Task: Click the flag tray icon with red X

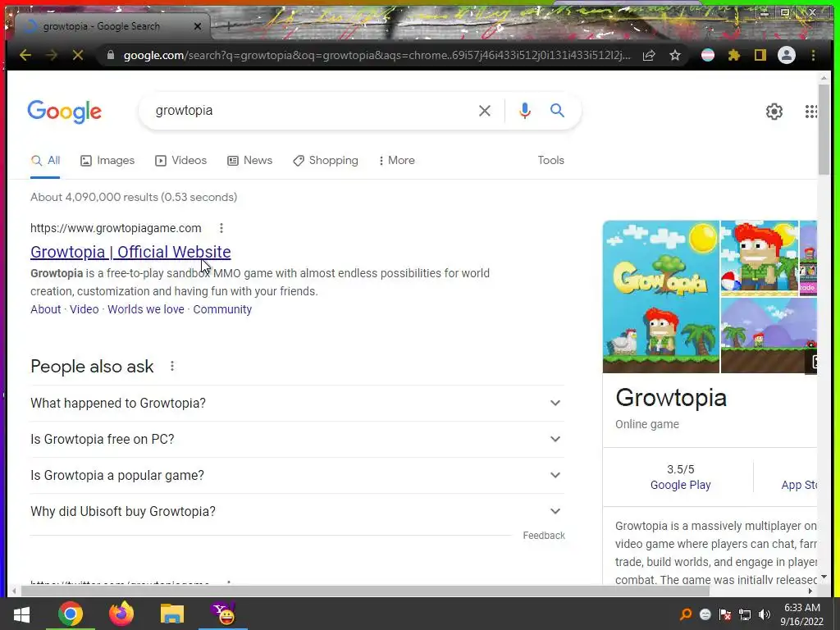Action: click(725, 614)
